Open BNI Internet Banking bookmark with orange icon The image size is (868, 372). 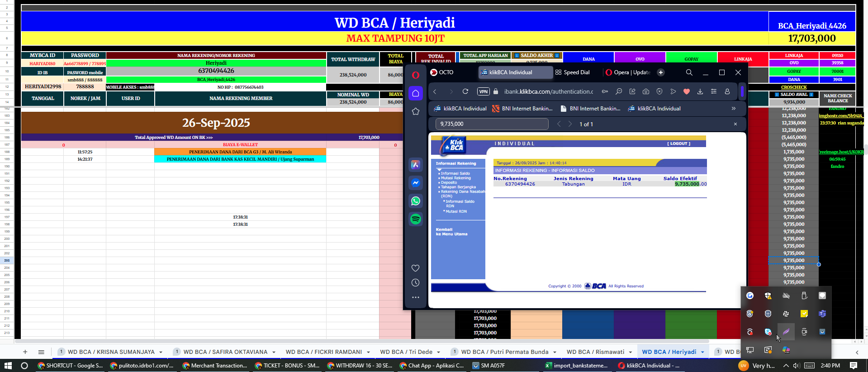pos(522,109)
